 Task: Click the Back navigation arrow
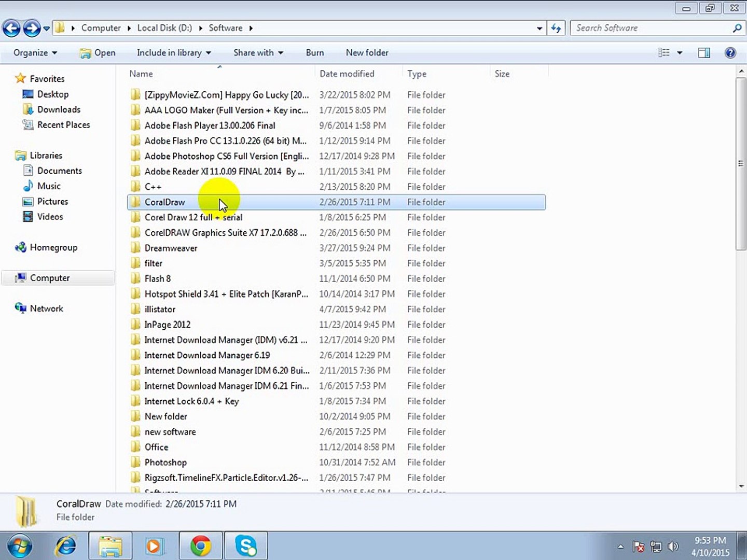(11, 28)
